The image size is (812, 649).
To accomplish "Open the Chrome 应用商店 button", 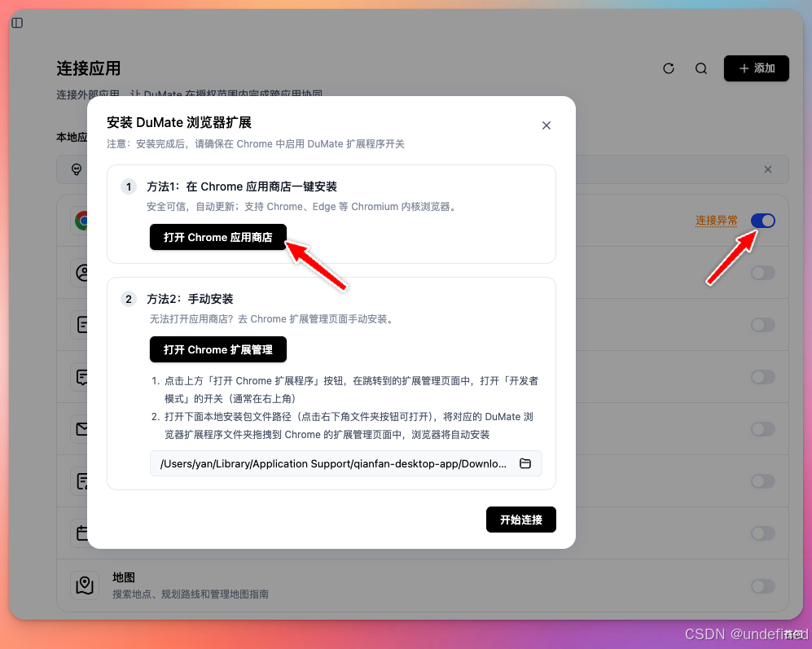I will [x=218, y=237].
